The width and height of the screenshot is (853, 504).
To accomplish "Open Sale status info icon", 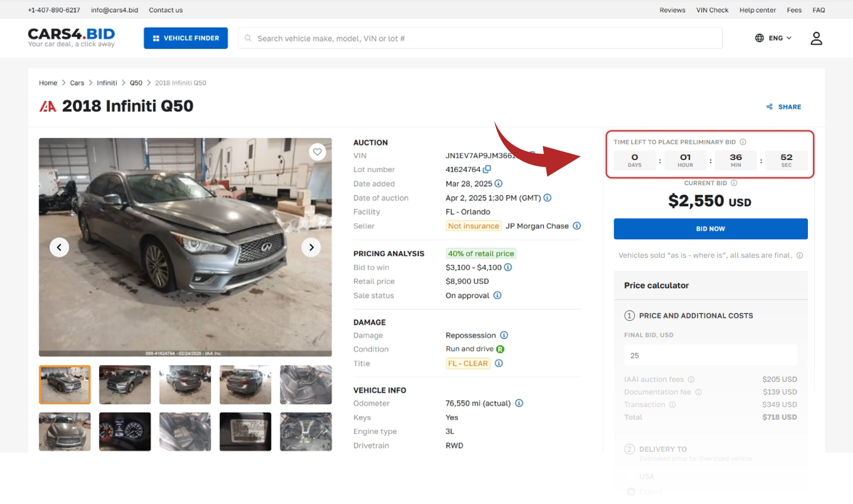I will click(497, 296).
